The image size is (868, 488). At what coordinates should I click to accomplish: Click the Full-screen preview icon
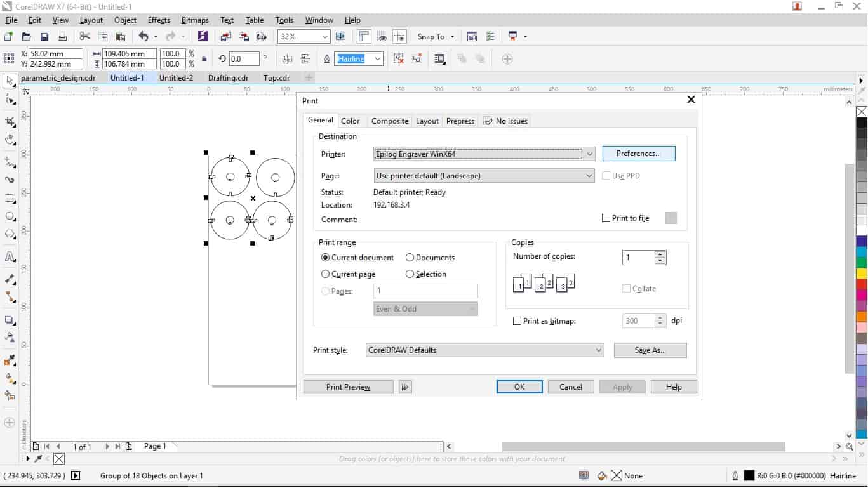pos(340,37)
